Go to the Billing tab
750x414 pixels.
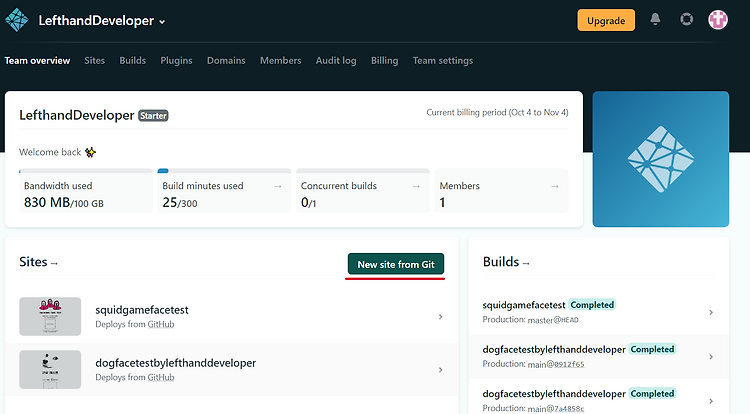385,61
